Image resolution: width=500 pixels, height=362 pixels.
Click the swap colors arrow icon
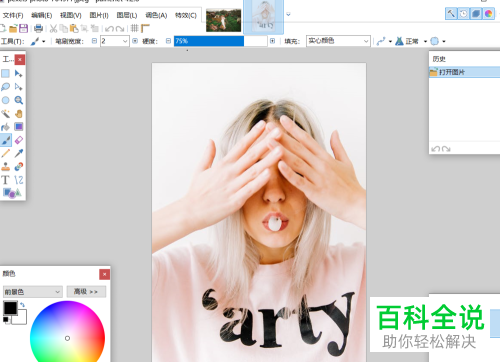[x=22, y=305]
